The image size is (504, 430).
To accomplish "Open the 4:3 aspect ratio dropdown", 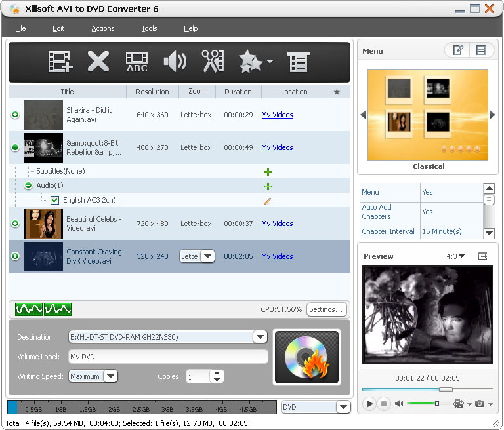I will click(455, 256).
